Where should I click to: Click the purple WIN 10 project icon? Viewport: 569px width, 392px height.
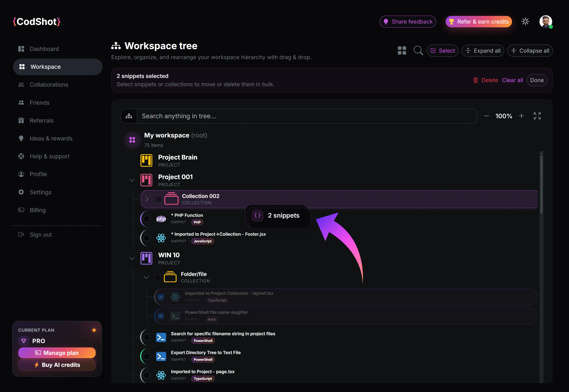(146, 258)
